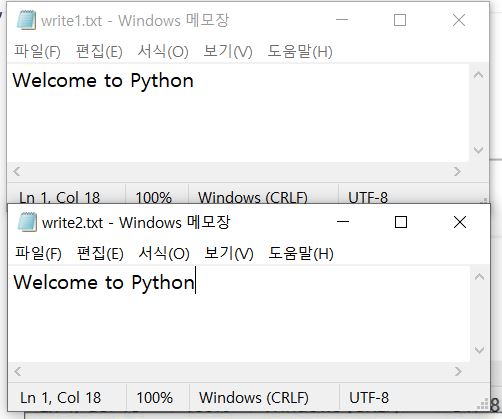The height and width of the screenshot is (419, 502).
Task: Minimize the write1.txt window
Action: [342, 20]
